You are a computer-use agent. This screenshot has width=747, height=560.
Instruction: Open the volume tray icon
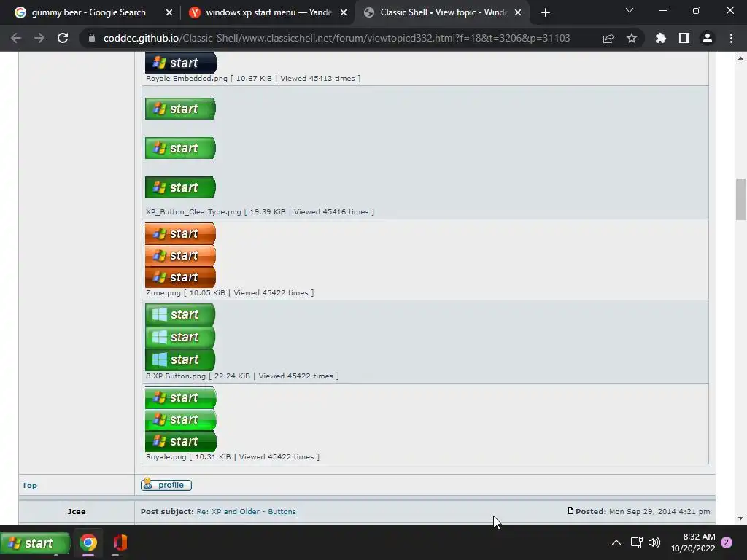pyautogui.click(x=654, y=542)
